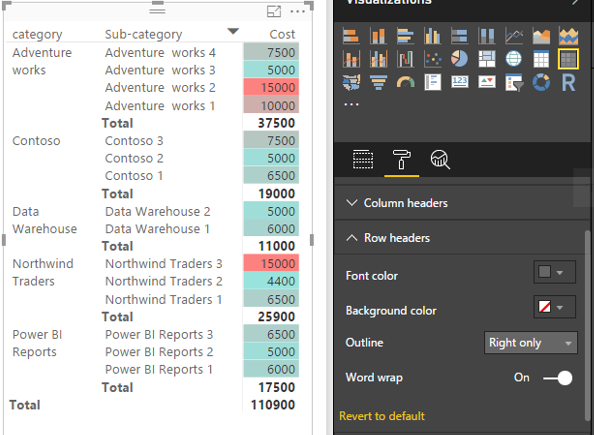Open more custom visuals ellipsis under icons
Screen dimensions: 594x435
tap(352, 105)
